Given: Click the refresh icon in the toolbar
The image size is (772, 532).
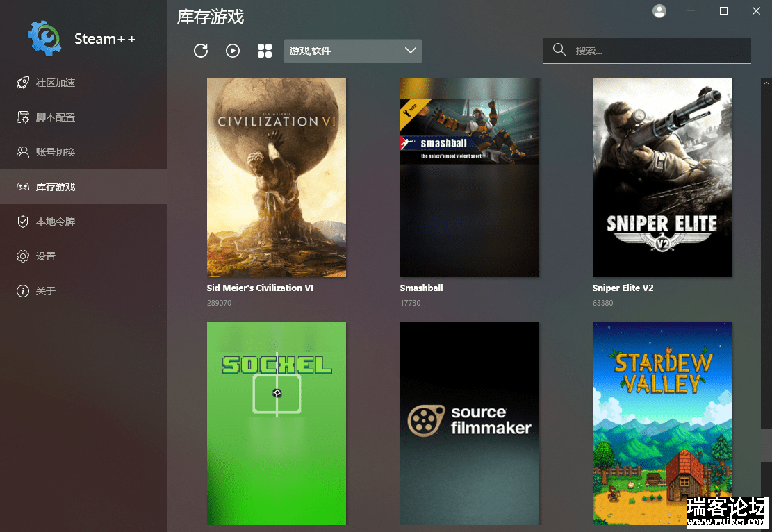Looking at the screenshot, I should pos(201,51).
